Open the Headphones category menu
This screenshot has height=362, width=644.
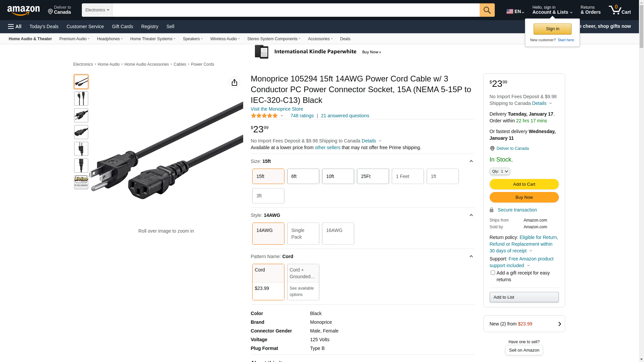[x=110, y=39]
